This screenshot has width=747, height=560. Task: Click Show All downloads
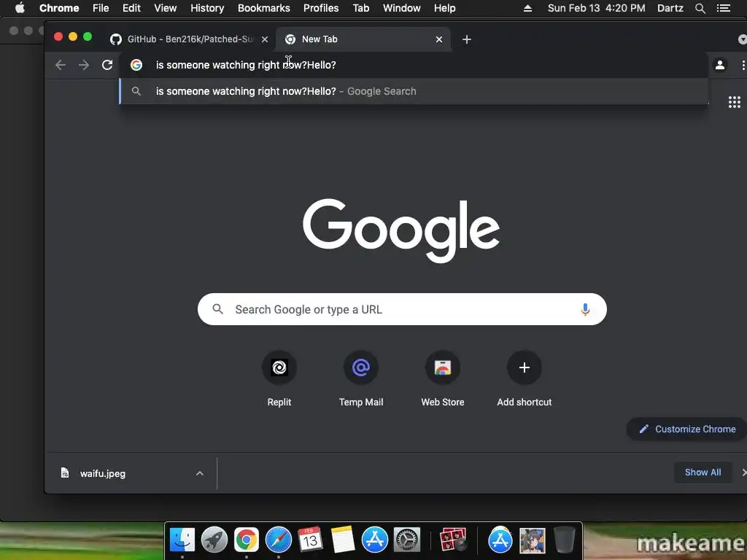tap(703, 472)
